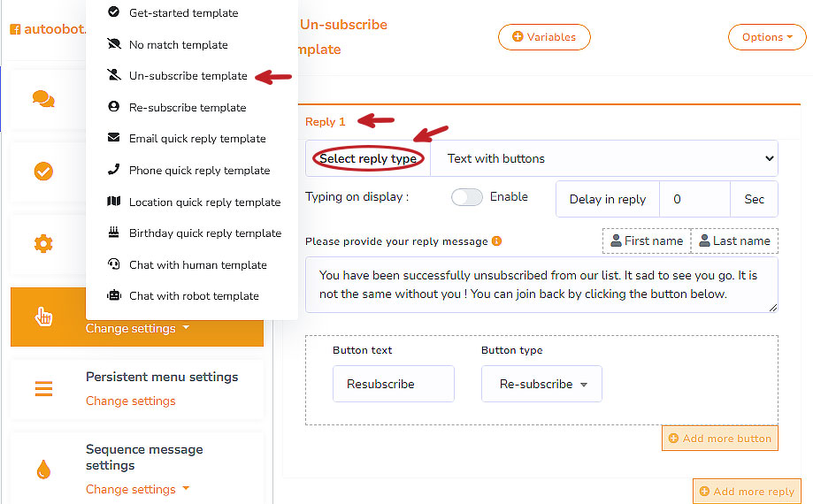Click the info icon beside reply message label
The height and width of the screenshot is (504, 813).
(496, 241)
